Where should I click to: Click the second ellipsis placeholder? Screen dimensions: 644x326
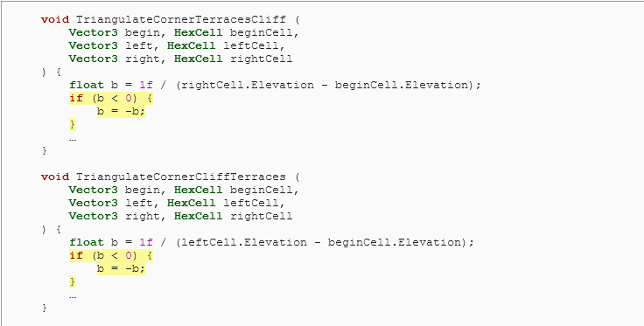(x=73, y=297)
